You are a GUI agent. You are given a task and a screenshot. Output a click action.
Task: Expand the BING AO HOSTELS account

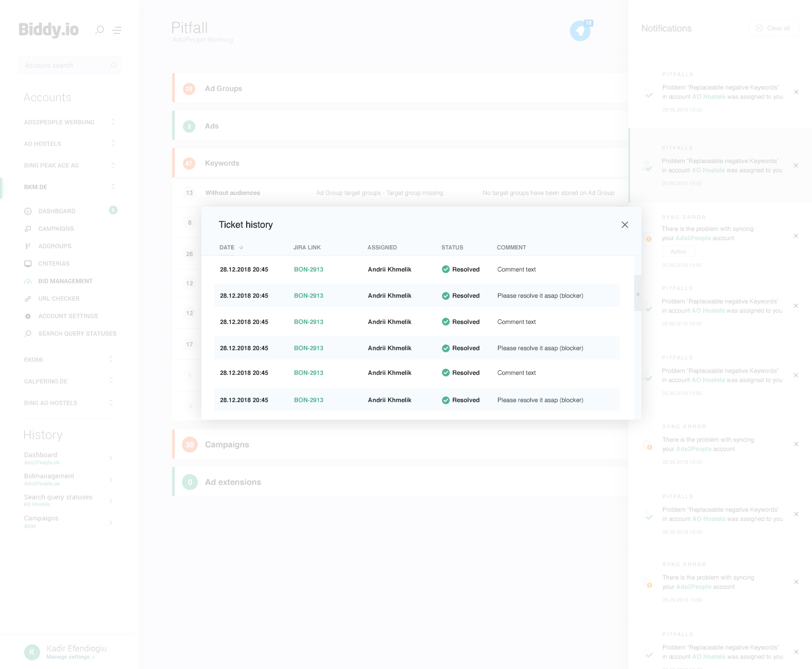point(111,403)
